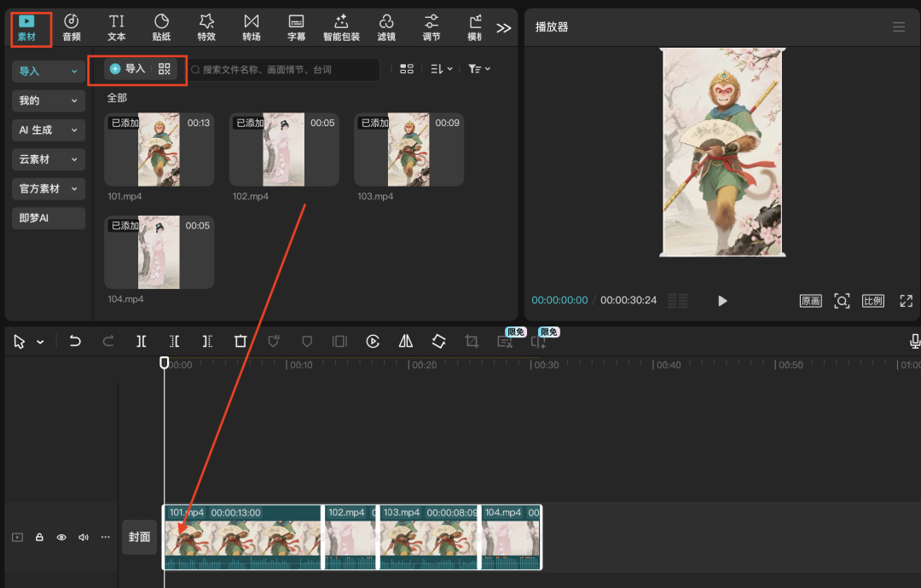Expand the 云素材 dropdown in sidebar
This screenshot has height=588, width=921.
(x=49, y=159)
